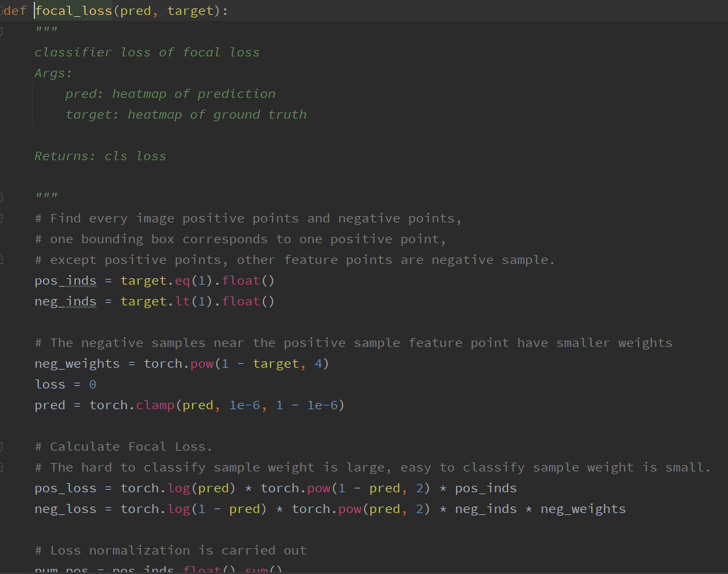Viewport: 728px width, 574px height.
Task: Click comment '# The negative samples near'
Action: [354, 343]
